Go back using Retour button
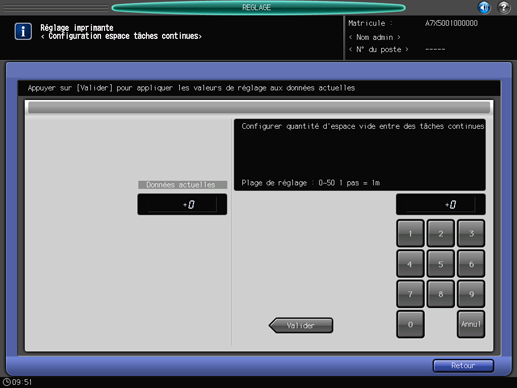The height and width of the screenshot is (388, 517). pyautogui.click(x=463, y=366)
